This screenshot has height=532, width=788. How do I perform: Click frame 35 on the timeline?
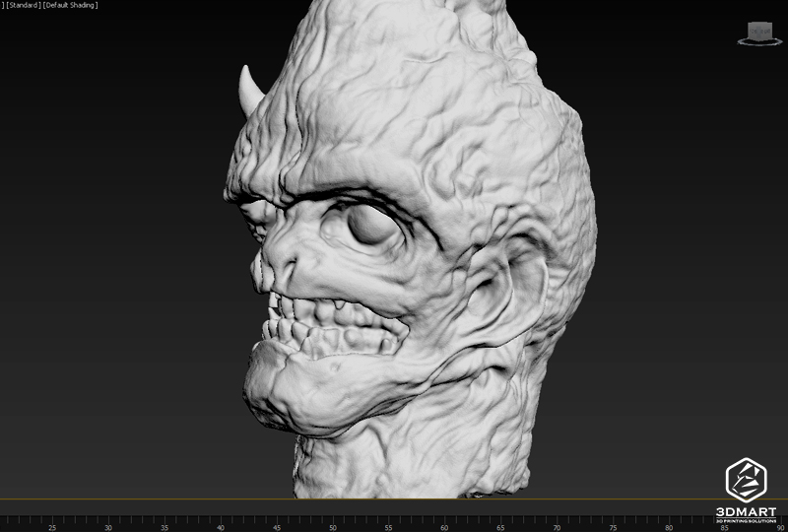[164, 521]
